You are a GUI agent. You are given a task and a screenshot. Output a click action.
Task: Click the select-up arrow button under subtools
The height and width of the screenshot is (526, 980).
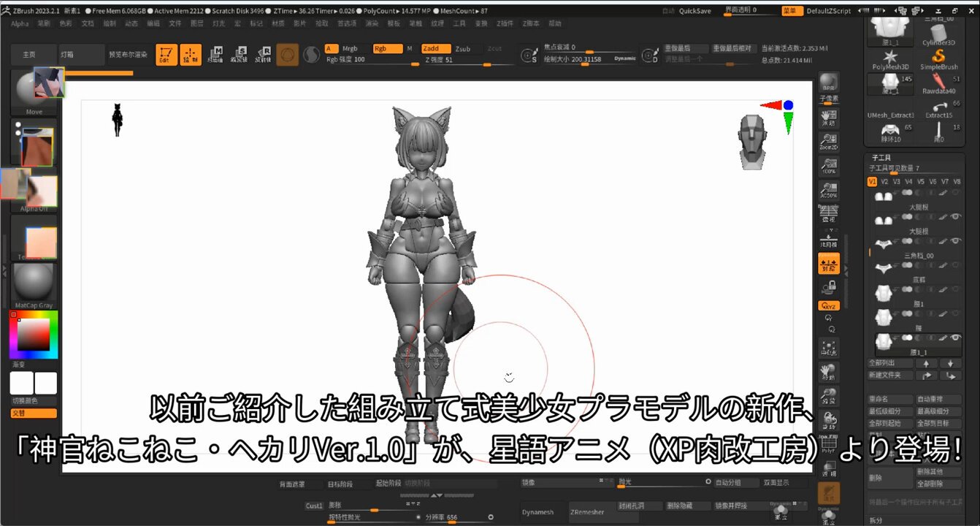926,363
